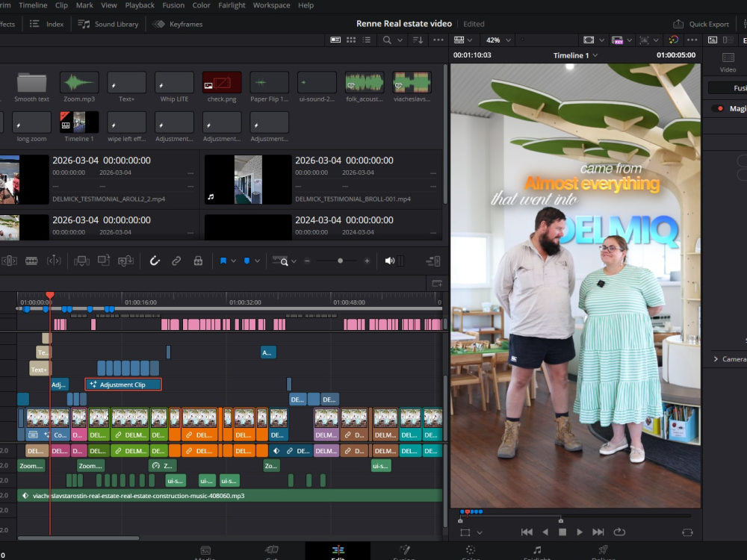Add a blue marker at playhead
The image size is (747, 560).
[247, 261]
